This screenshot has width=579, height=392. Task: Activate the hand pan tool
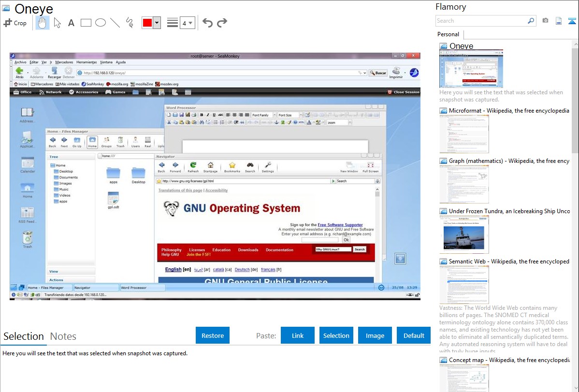(42, 23)
